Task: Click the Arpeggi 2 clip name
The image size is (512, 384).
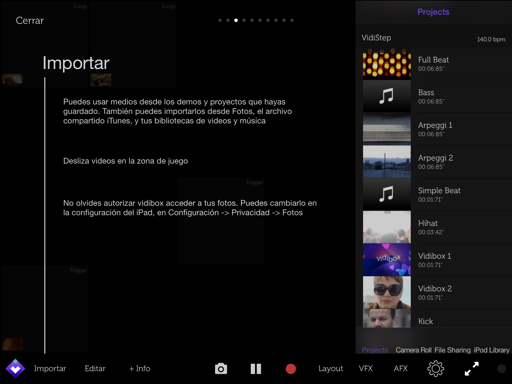Action: (x=435, y=158)
